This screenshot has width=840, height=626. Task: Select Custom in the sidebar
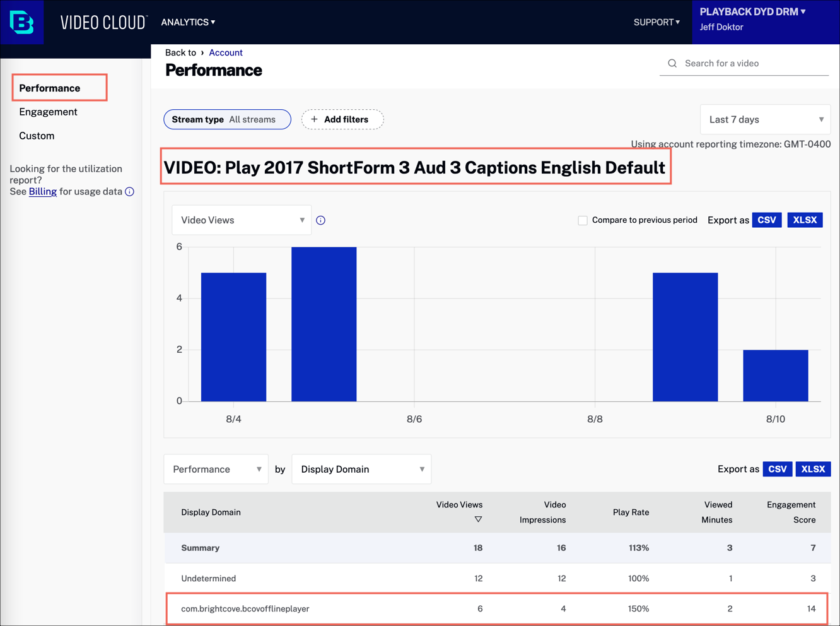(x=37, y=136)
